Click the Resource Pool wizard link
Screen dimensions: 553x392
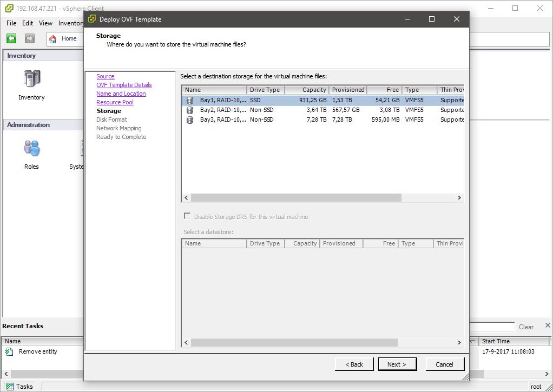click(x=115, y=102)
